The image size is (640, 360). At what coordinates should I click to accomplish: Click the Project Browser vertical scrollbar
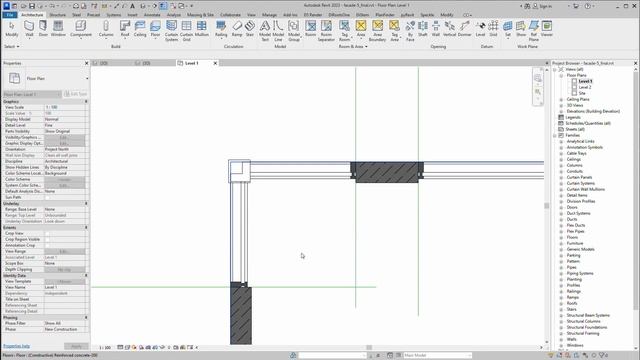coord(636,192)
